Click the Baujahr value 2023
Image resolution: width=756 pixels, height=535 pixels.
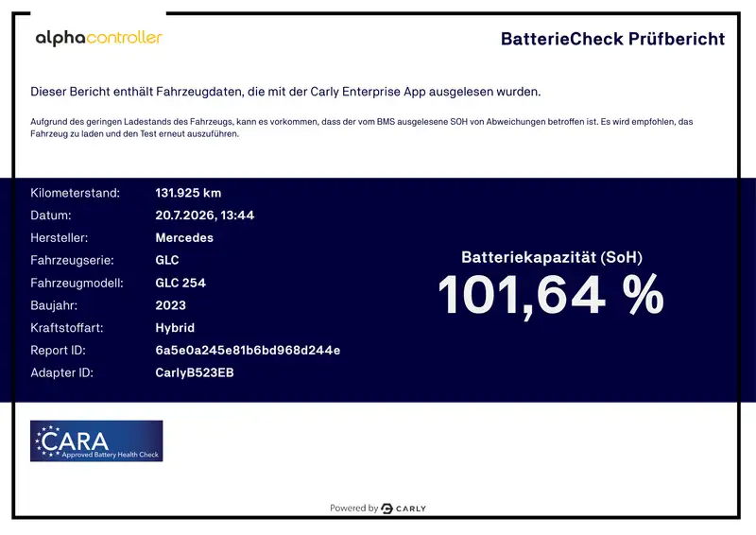(x=170, y=305)
